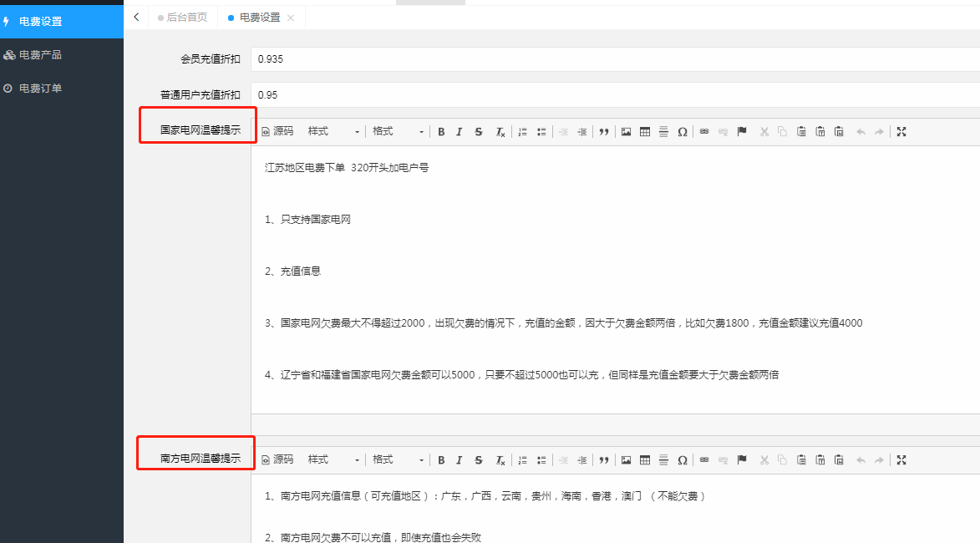Viewport: 980px width, 543px height.
Task: Insert bulleted list in the 南方电网 editor
Action: pyautogui.click(x=542, y=460)
